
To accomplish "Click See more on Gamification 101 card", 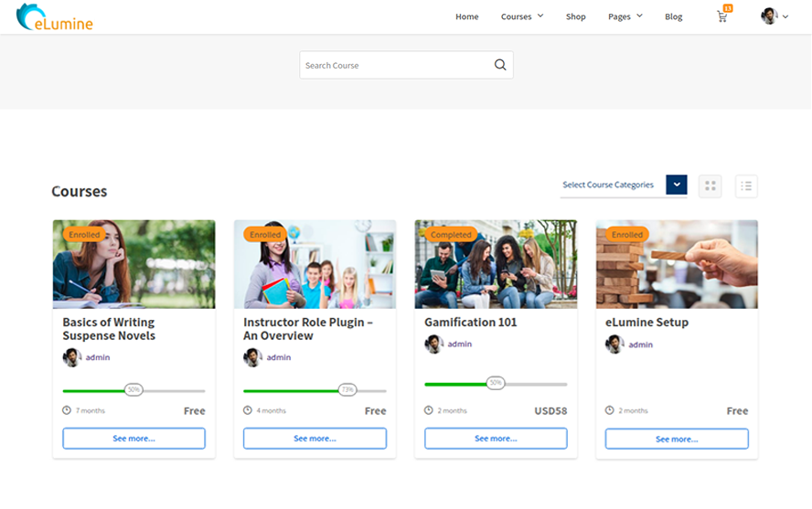I will point(496,438).
